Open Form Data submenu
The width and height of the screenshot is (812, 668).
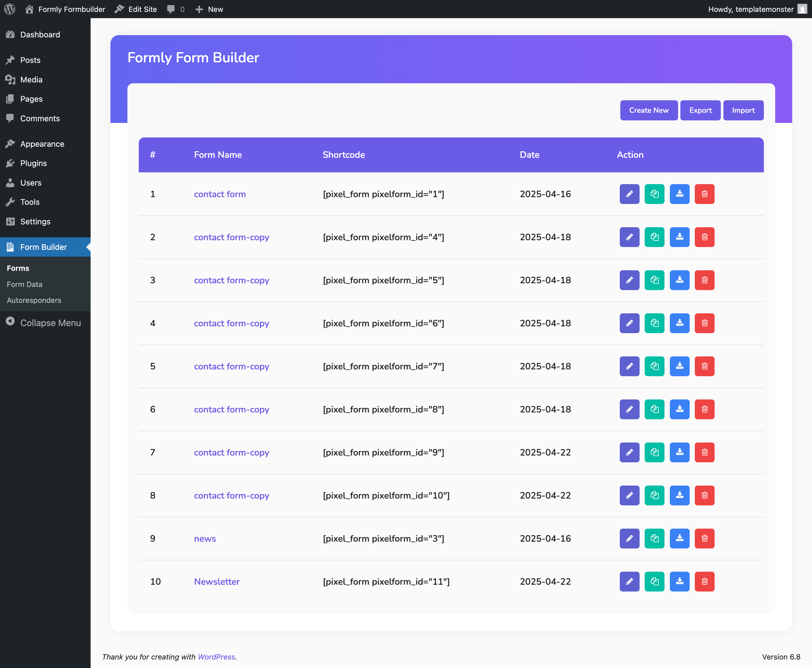point(25,284)
